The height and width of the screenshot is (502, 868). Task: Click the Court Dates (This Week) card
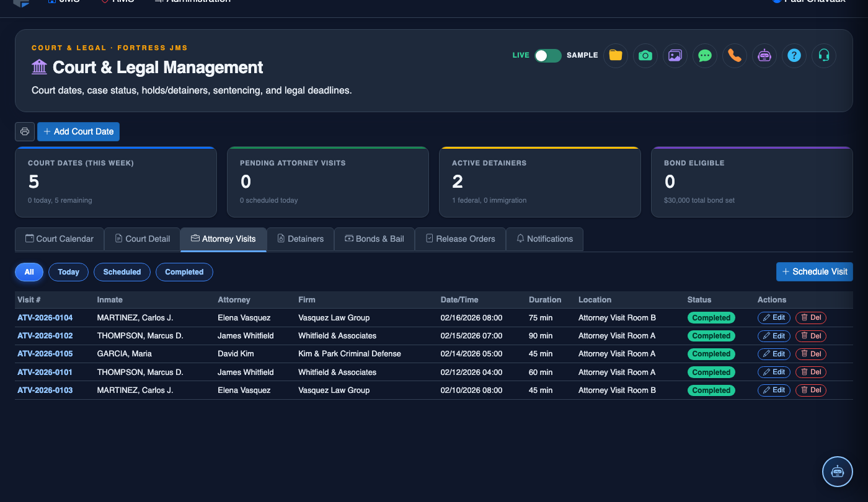pos(116,182)
